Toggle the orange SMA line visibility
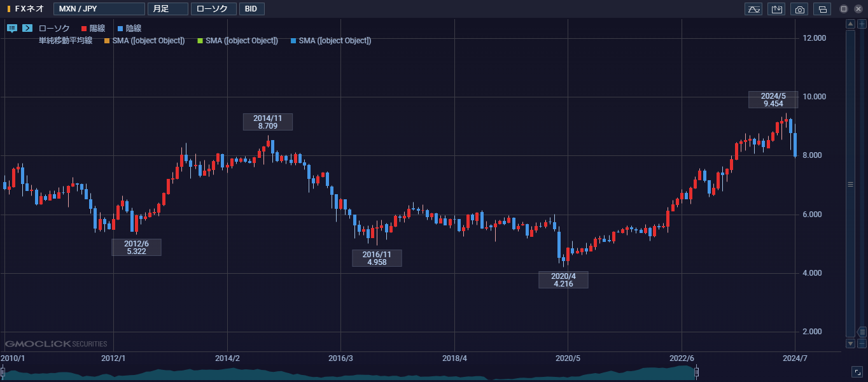 pyautogui.click(x=144, y=41)
